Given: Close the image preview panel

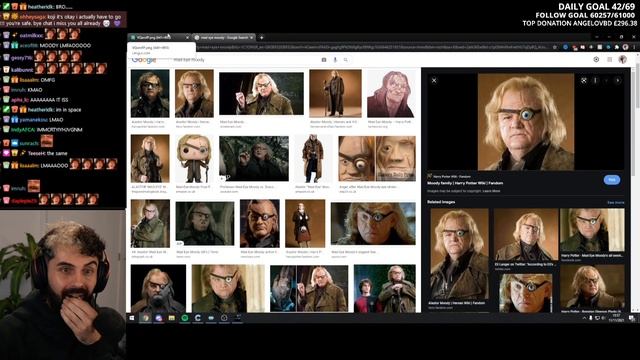Looking at the screenshot, I should [x=434, y=80].
